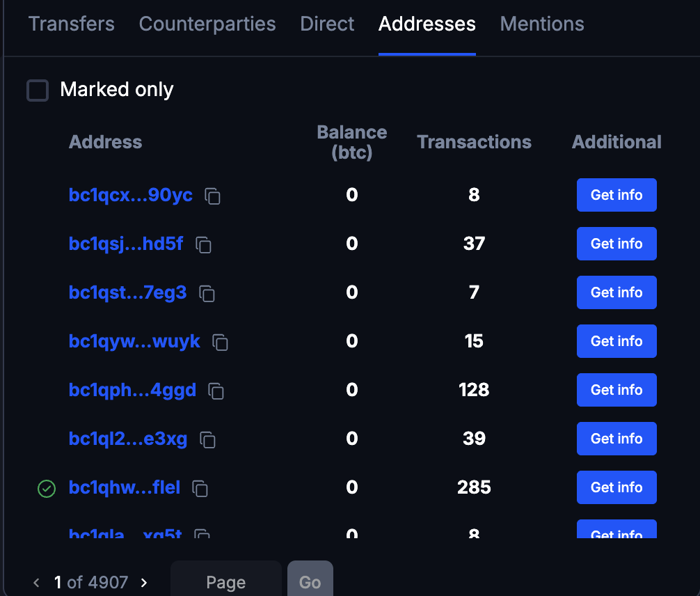Get info for address bc1qph...4ggd
Screen dimensions: 700x596
pyautogui.click(x=617, y=390)
